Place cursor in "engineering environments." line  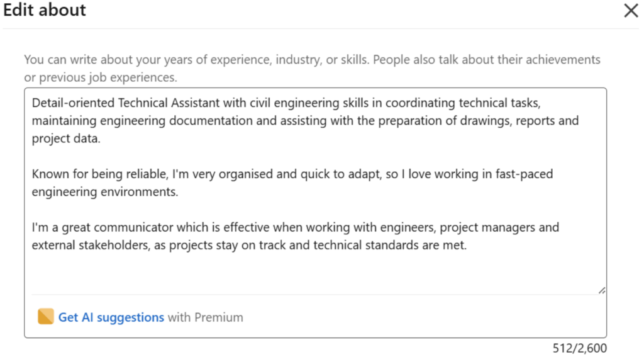pyautogui.click(x=105, y=192)
